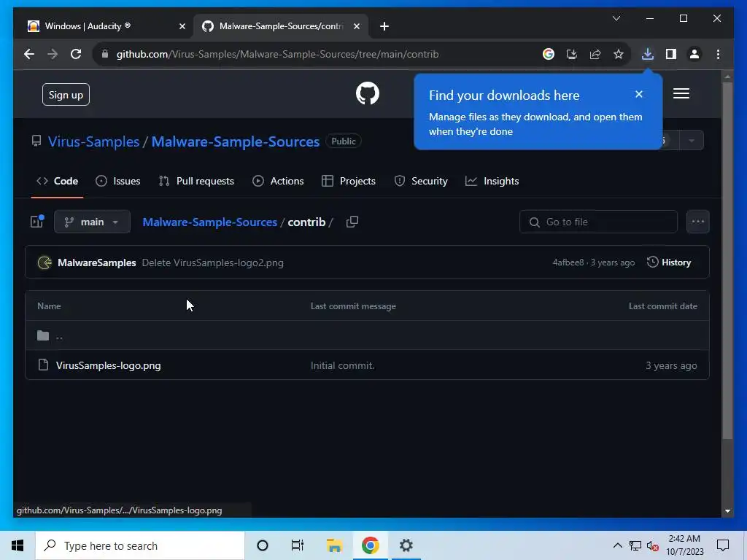Close the 'Find your downloads here' popup
The image size is (747, 560).
point(639,94)
